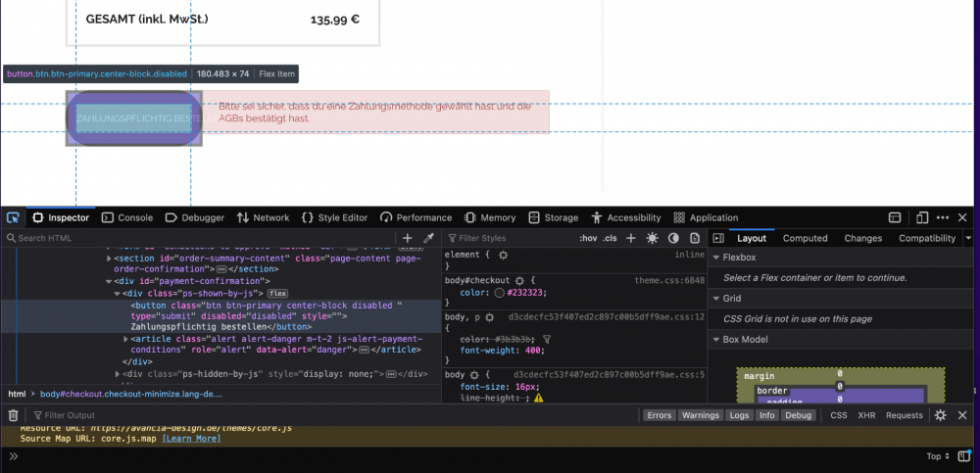This screenshot has width=980, height=473.
Task: Click the #232323 color swatch
Action: pos(500,292)
